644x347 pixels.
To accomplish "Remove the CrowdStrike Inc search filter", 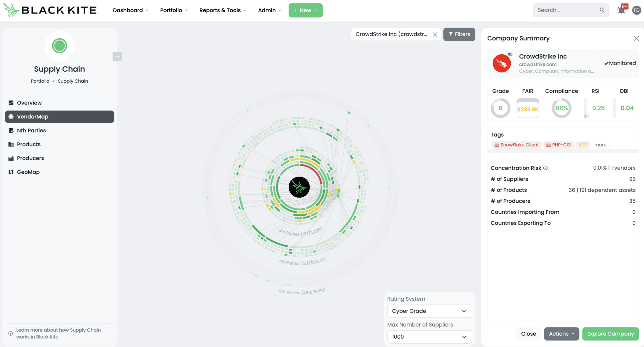I will click(435, 35).
